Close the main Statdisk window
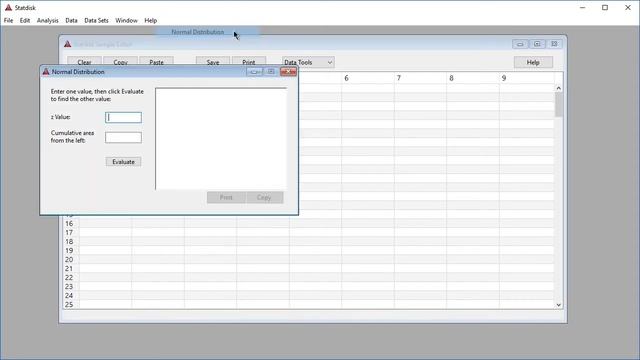640x360 pixels. [x=628, y=7]
